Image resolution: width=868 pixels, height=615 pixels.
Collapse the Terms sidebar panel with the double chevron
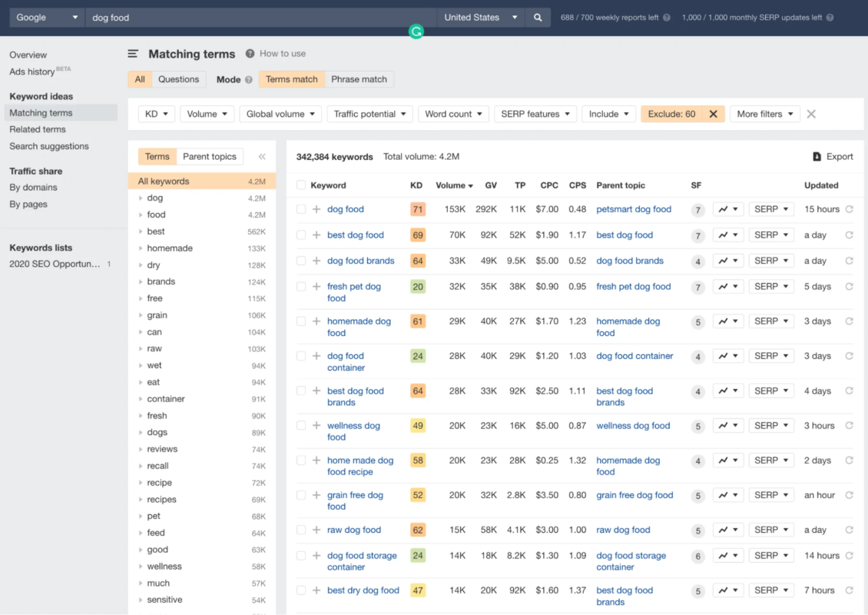262,157
